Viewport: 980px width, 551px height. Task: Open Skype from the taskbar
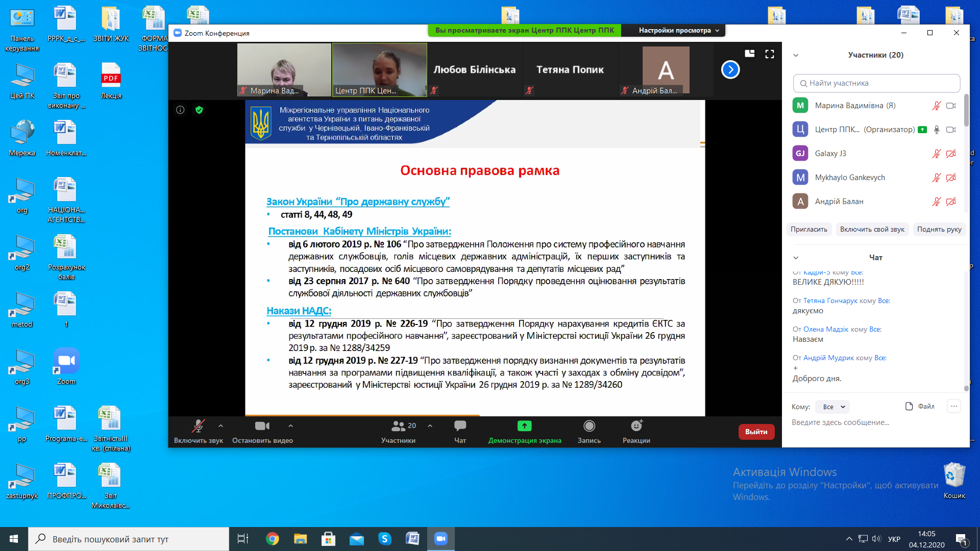pyautogui.click(x=385, y=539)
